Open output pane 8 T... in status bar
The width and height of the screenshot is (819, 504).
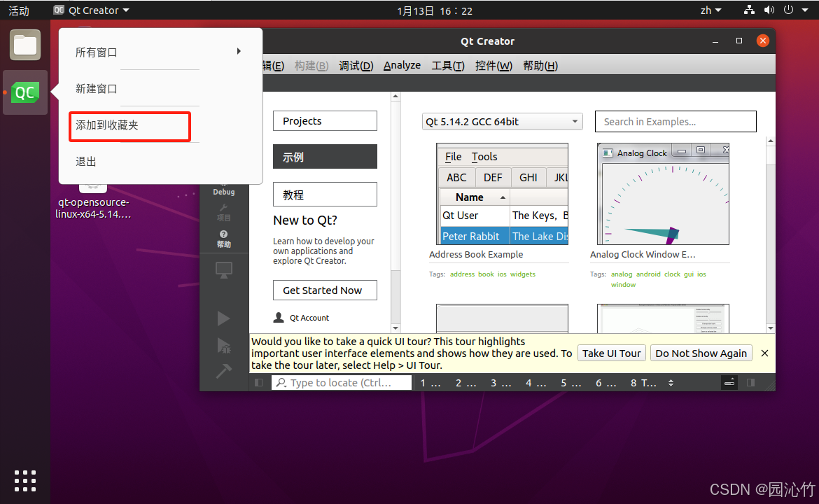tap(643, 383)
